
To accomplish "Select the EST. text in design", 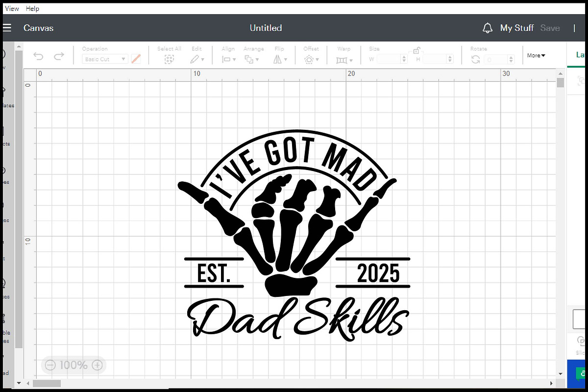I will point(214,273).
